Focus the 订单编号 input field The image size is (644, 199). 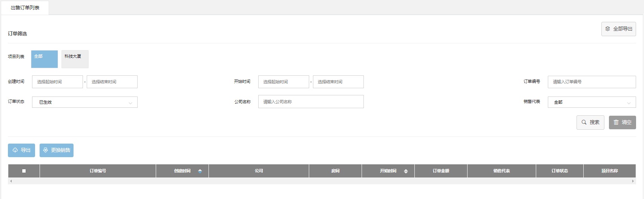[x=592, y=82]
